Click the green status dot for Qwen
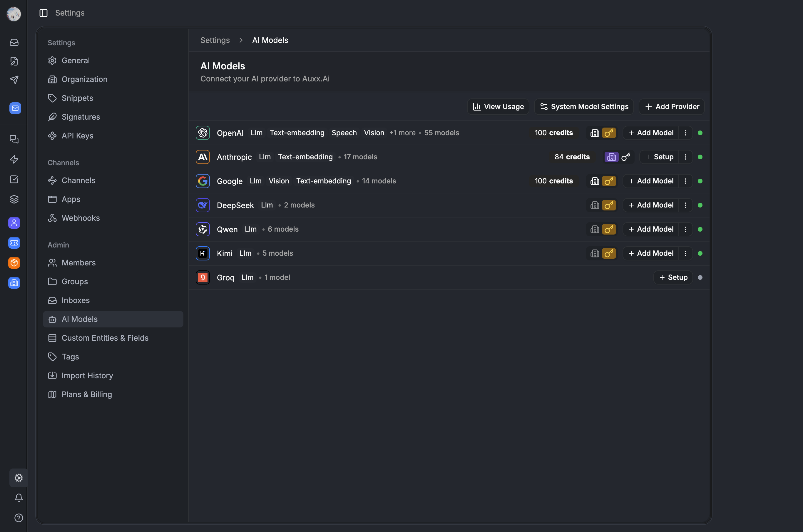 coord(700,229)
